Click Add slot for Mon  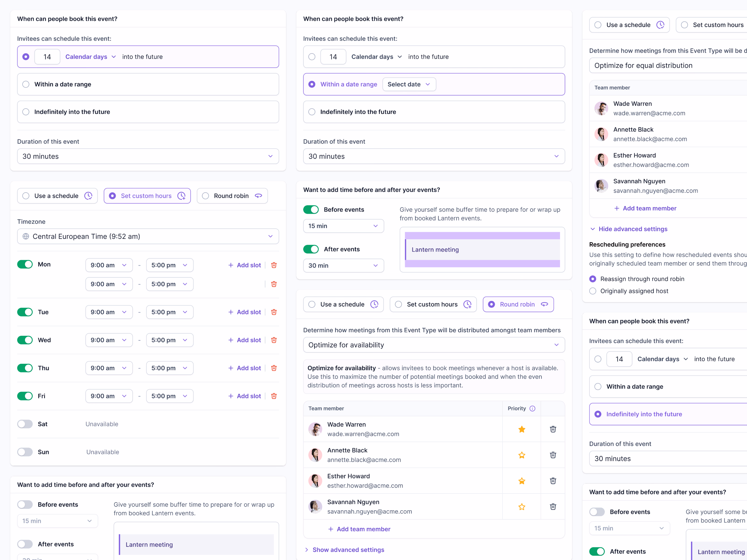click(244, 265)
